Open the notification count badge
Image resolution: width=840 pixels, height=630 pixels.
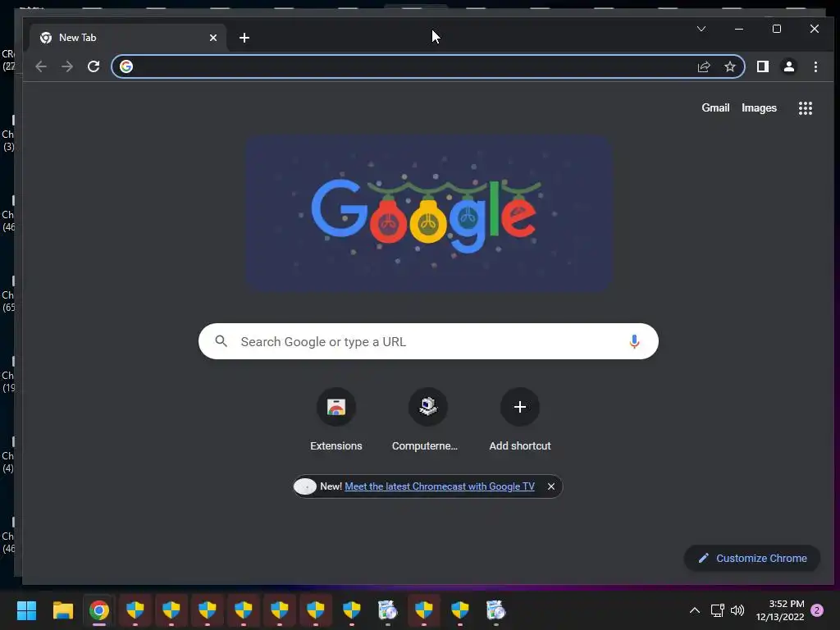click(x=817, y=610)
